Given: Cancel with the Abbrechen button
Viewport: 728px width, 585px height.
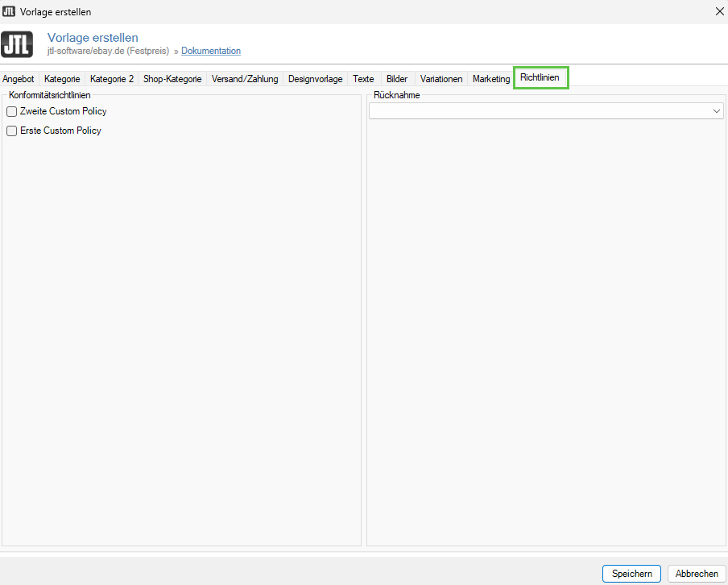Looking at the screenshot, I should coord(697,574).
